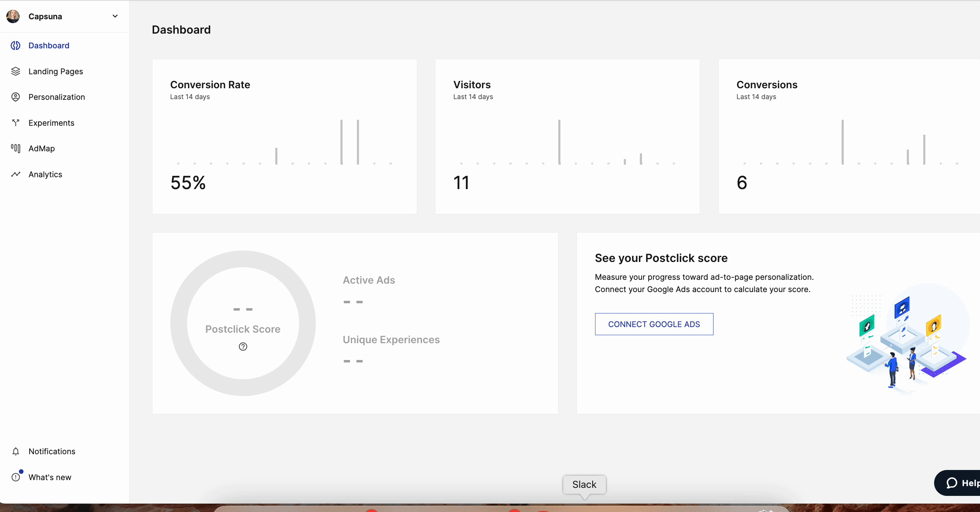Image resolution: width=980 pixels, height=512 pixels.
Task: Click the Experiments split icon
Action: pyautogui.click(x=15, y=123)
